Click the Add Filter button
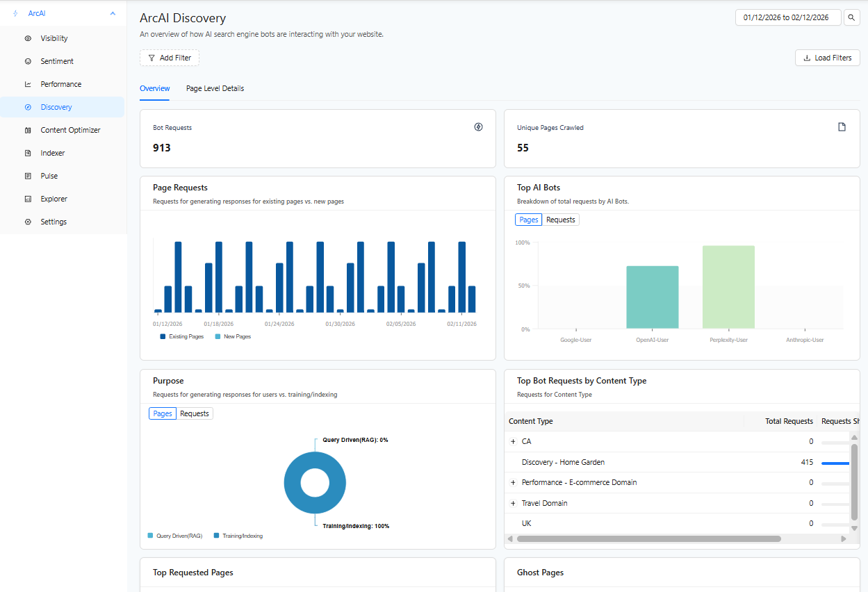 pyautogui.click(x=170, y=58)
